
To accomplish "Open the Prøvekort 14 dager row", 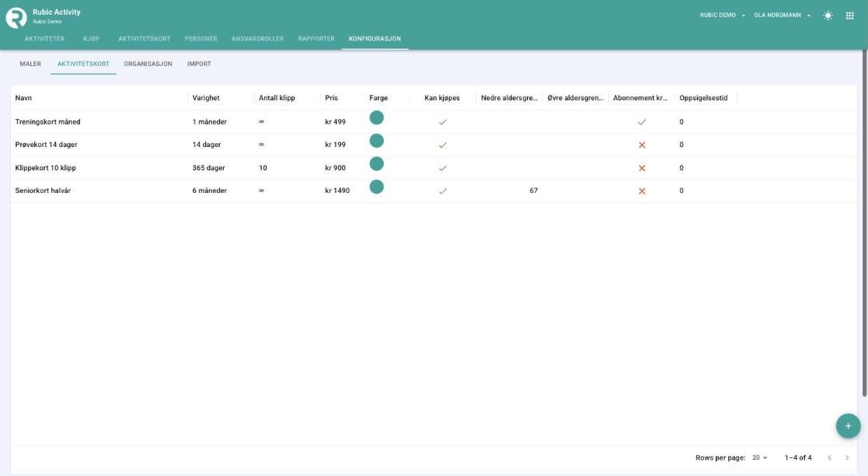I will pos(434,145).
